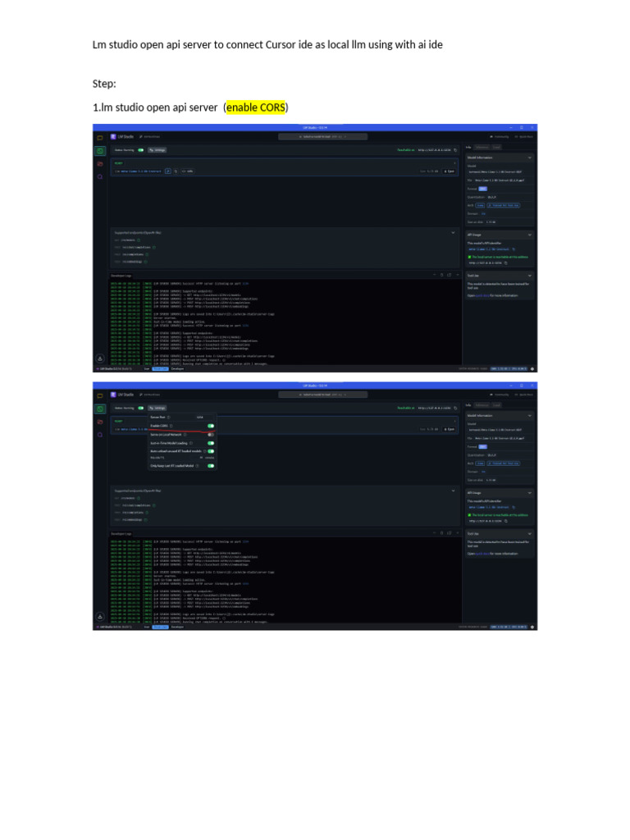630x840 pixels.
Task: Click Max idle TTL minutes field
Action: (202, 458)
